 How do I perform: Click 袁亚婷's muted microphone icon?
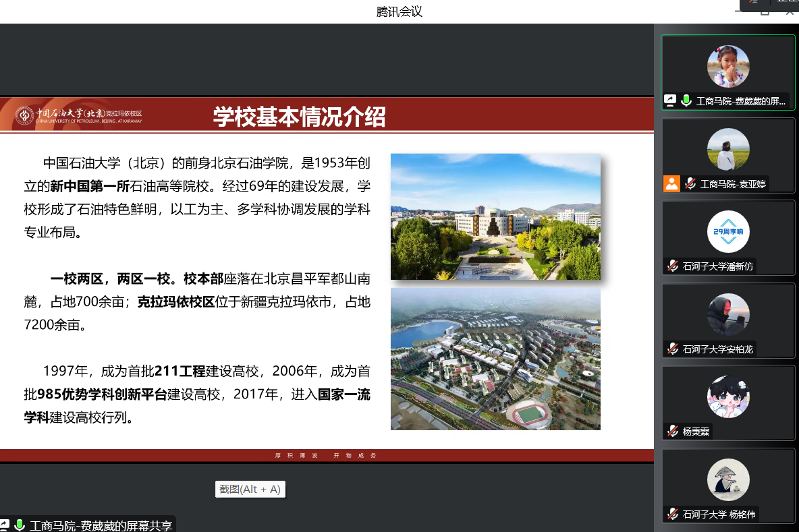pos(690,183)
